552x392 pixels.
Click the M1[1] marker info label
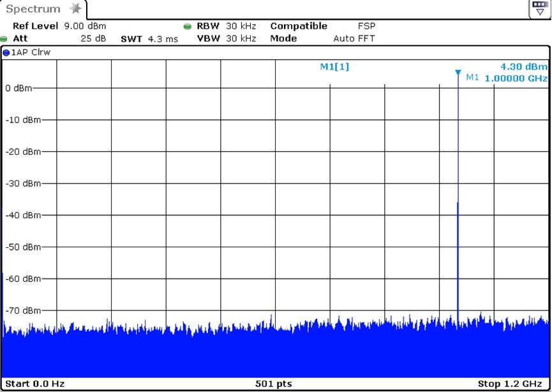coord(334,66)
